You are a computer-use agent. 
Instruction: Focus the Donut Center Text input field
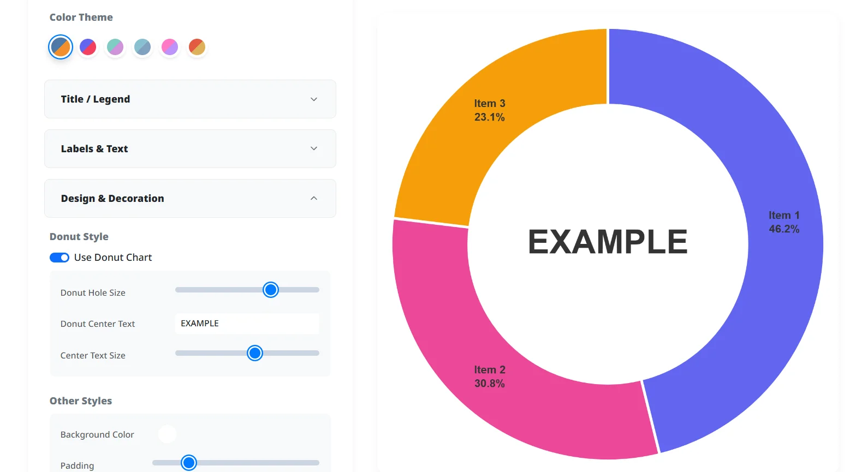247,324
